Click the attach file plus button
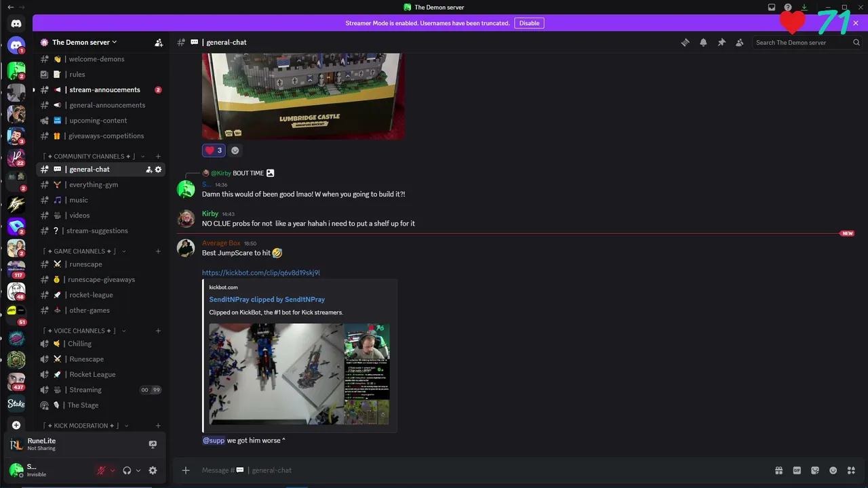Screen dimensions: 868x488 coord(186,470)
